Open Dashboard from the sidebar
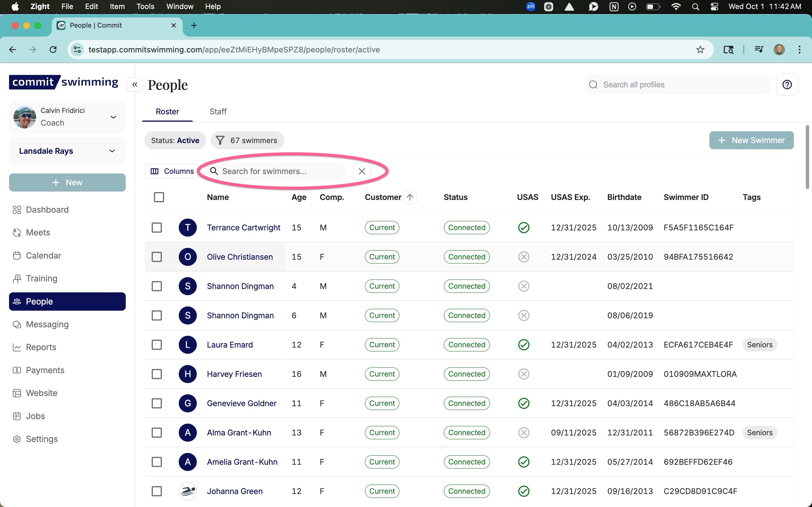The width and height of the screenshot is (812, 507). point(47,210)
